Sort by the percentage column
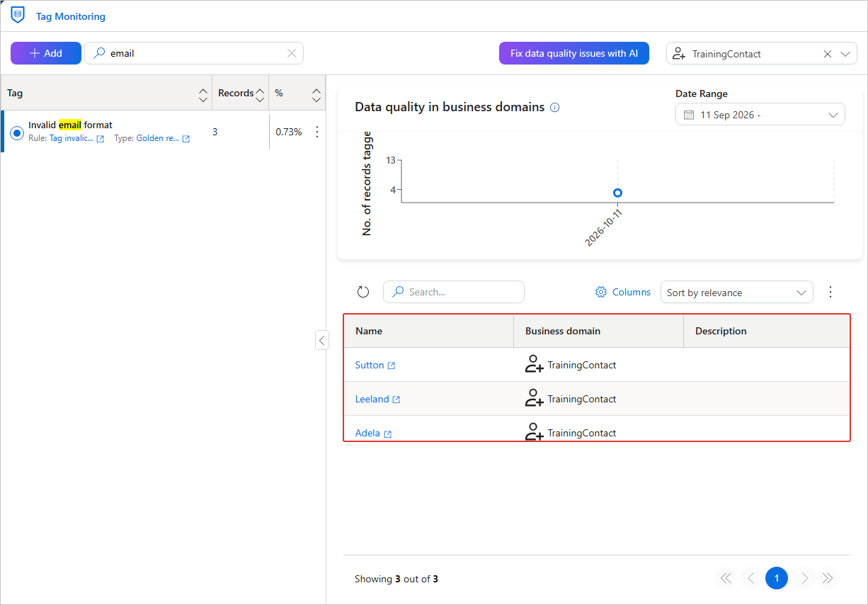This screenshot has height=605, width=868. [316, 94]
